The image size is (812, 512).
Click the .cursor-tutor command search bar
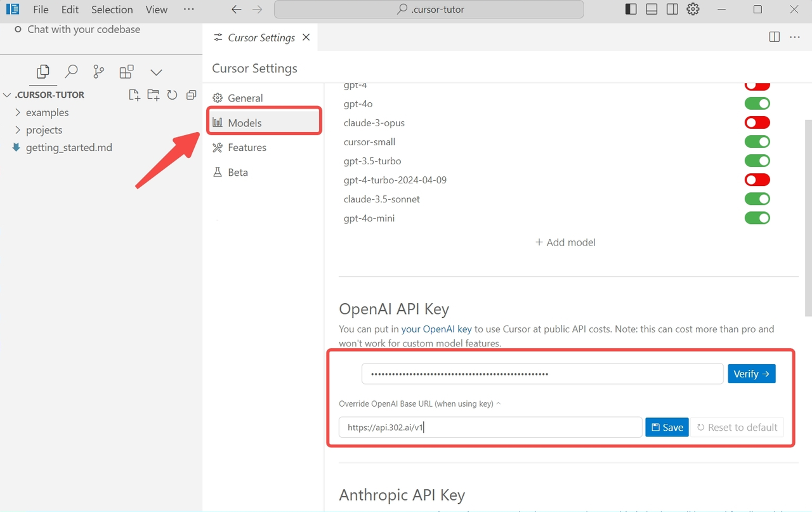coord(429,10)
